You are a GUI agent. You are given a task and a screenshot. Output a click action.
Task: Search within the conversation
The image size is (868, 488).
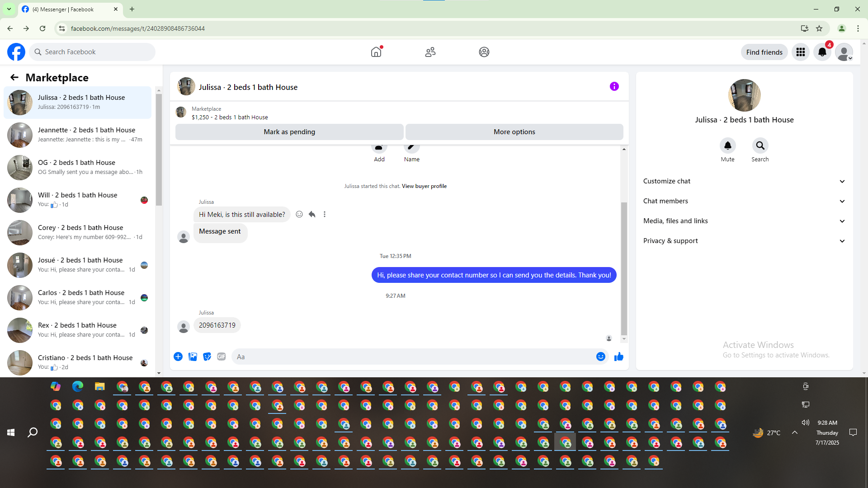(x=760, y=145)
